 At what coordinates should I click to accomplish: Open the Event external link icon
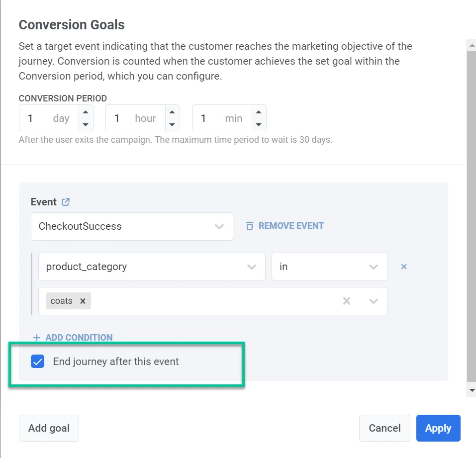[x=66, y=202]
